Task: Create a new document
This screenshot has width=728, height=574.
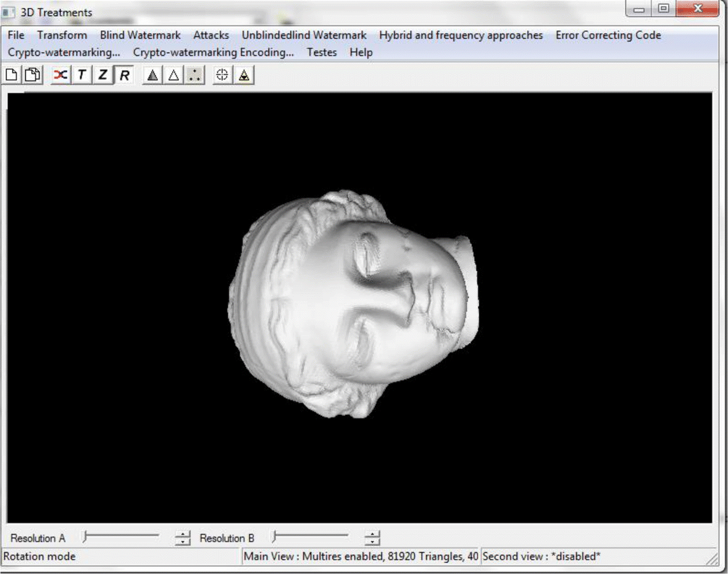Action: (x=11, y=75)
